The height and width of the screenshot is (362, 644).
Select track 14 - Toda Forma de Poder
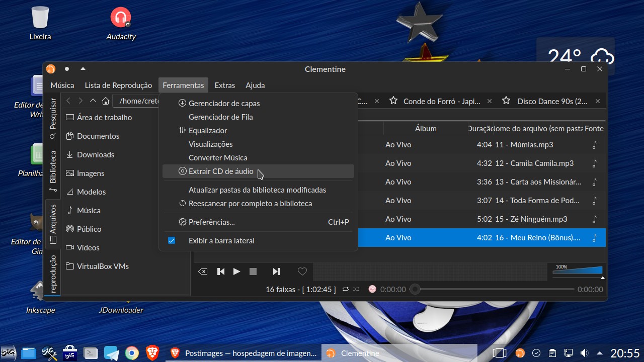tap(537, 201)
